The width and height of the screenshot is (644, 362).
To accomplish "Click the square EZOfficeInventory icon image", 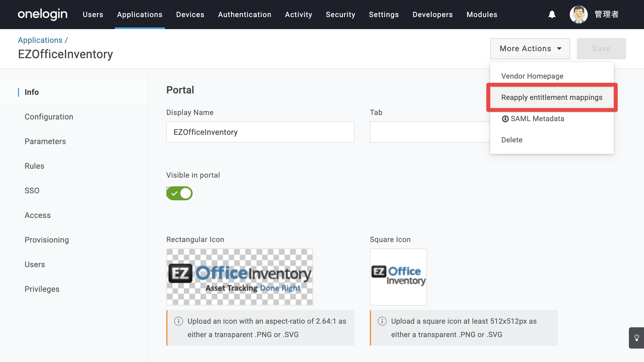I will pos(398,277).
